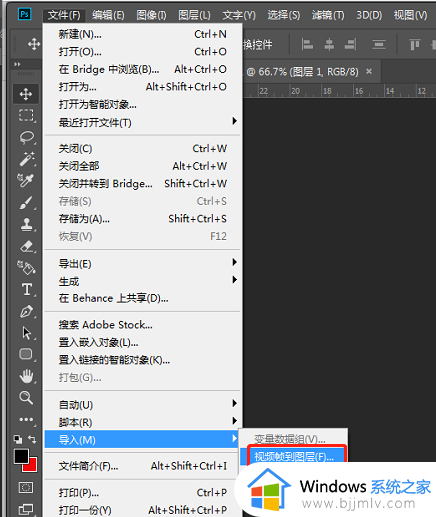Choose 视频帧到图层(F)... in submenu
436x517 pixels.
[294, 456]
